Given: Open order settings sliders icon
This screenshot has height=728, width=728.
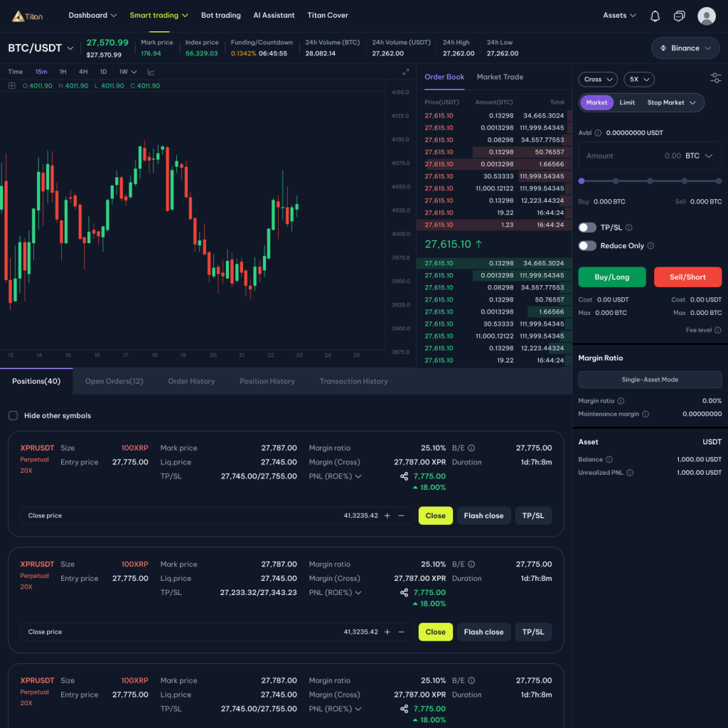Looking at the screenshot, I should (715, 79).
